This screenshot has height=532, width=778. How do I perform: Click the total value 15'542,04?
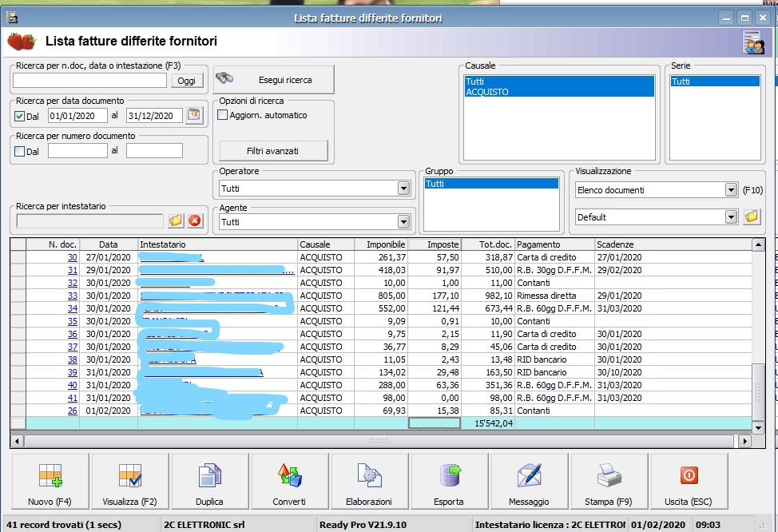coord(494,423)
